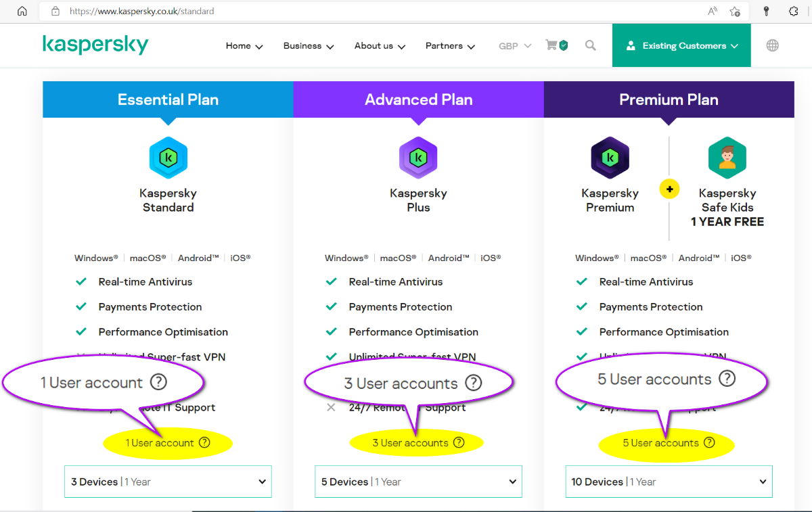Click the Kaspersky Safe Kids icon
Screen dimensions: 812x512
click(727, 158)
